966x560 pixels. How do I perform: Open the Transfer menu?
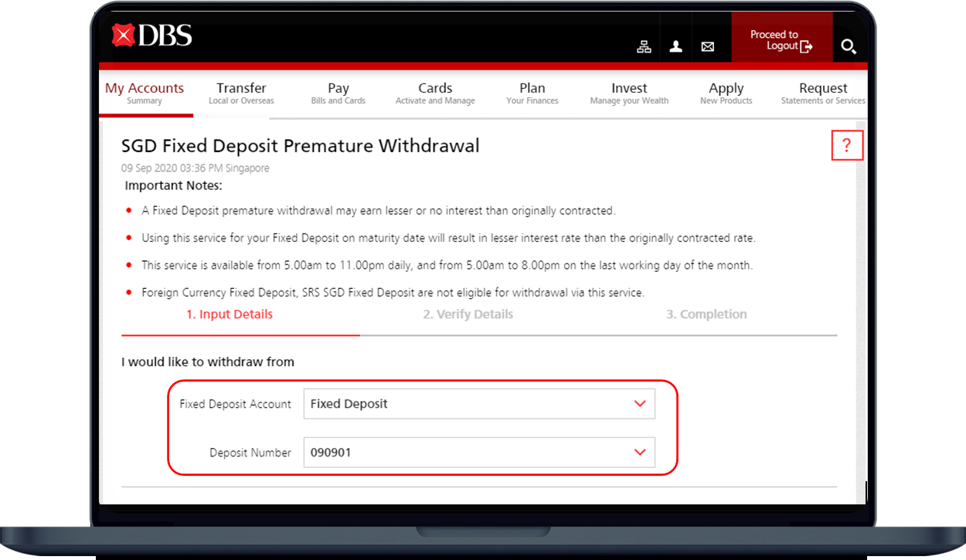click(241, 93)
